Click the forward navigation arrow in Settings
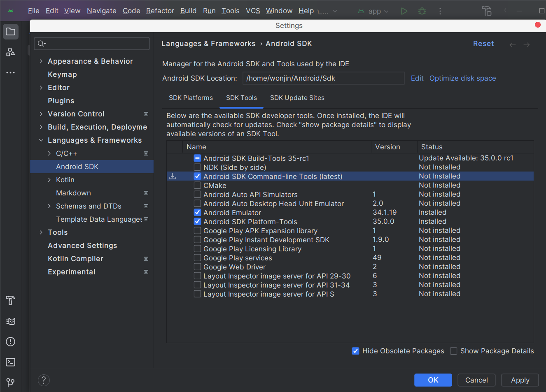546x392 pixels. tap(527, 44)
